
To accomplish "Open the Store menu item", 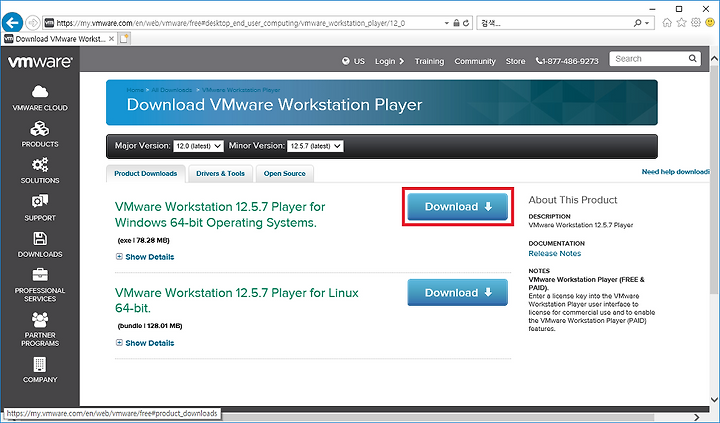I will pyautogui.click(x=515, y=61).
